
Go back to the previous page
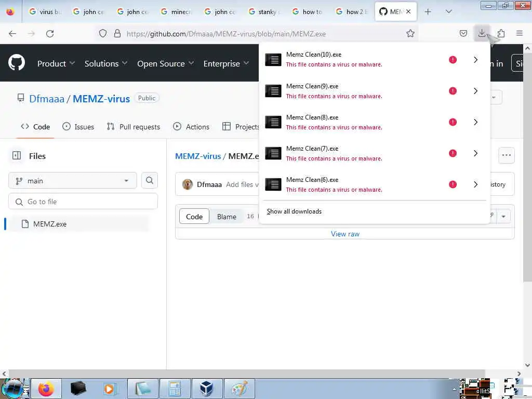coord(12,33)
